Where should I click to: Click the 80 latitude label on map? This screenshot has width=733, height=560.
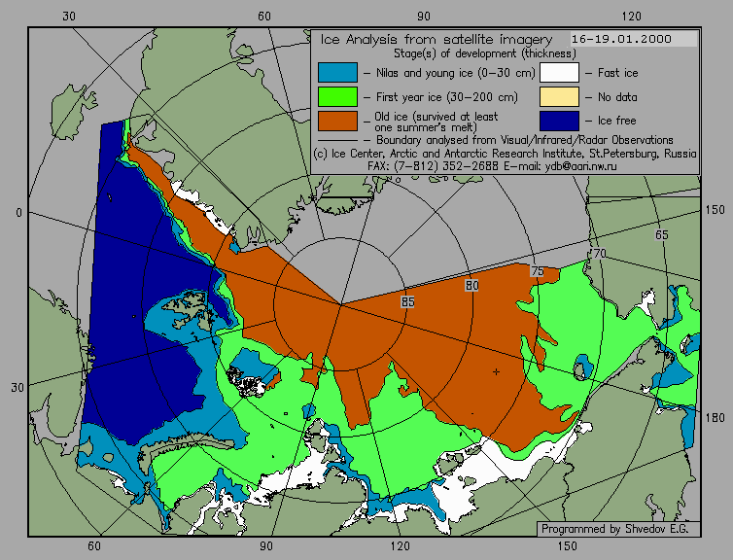click(471, 285)
